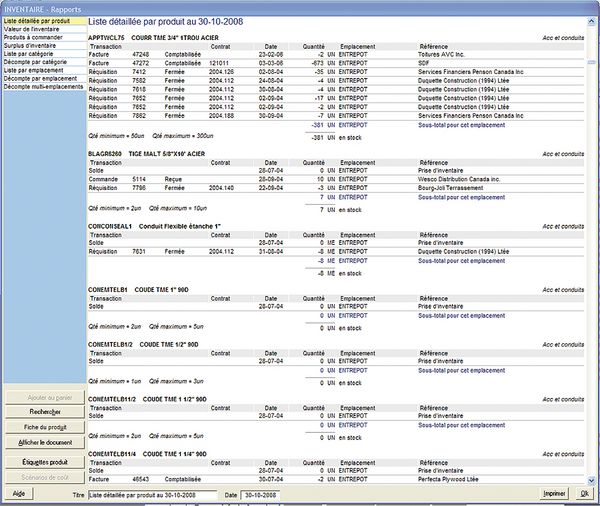
Task: Select 'Décompte multi-emplacements' report
Action: pos(45,87)
